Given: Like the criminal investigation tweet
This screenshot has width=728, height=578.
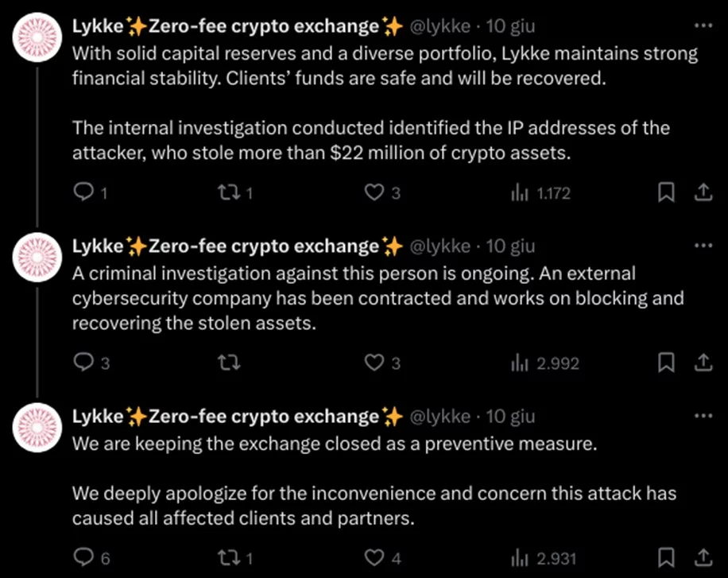Looking at the screenshot, I should click(374, 363).
